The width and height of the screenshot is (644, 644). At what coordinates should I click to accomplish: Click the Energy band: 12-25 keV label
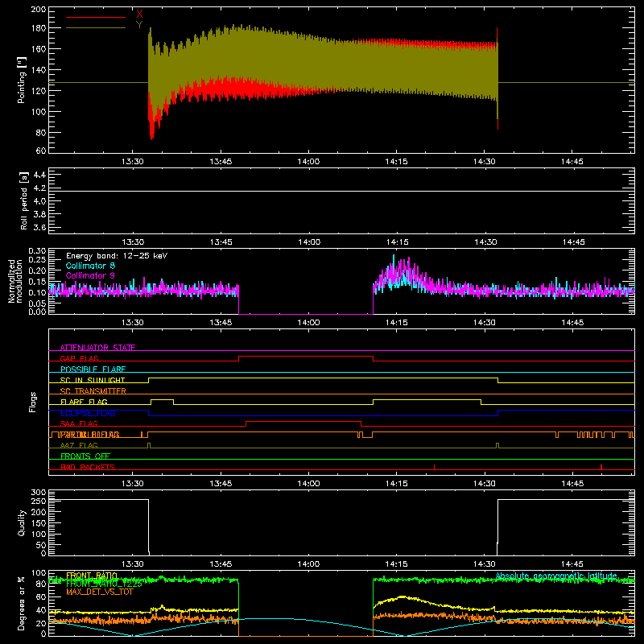[x=117, y=256]
